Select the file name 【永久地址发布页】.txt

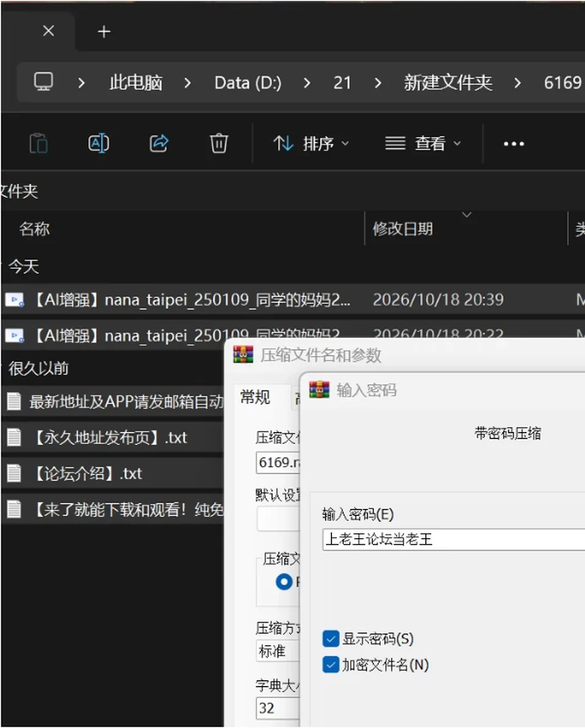108,437
